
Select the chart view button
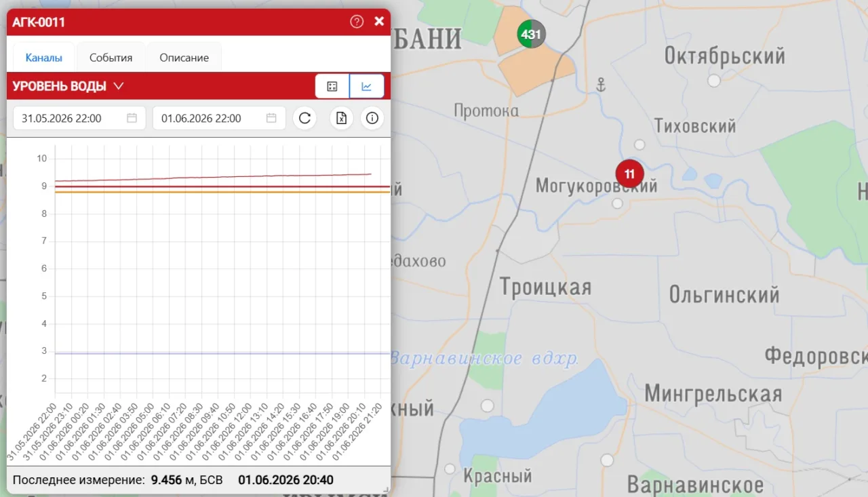click(367, 86)
